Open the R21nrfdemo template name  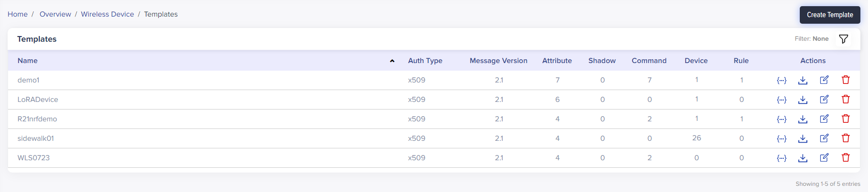click(x=37, y=119)
